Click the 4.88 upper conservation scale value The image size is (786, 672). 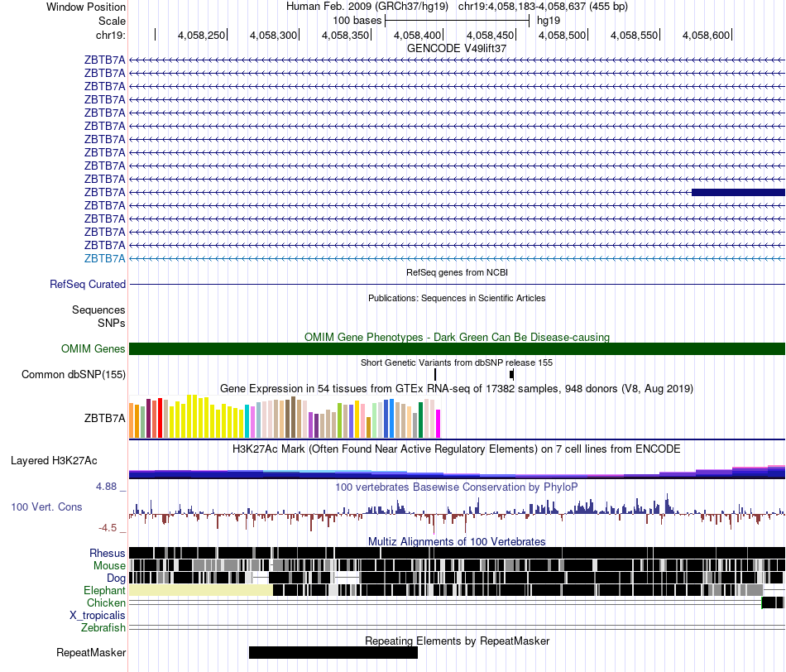click(x=106, y=487)
